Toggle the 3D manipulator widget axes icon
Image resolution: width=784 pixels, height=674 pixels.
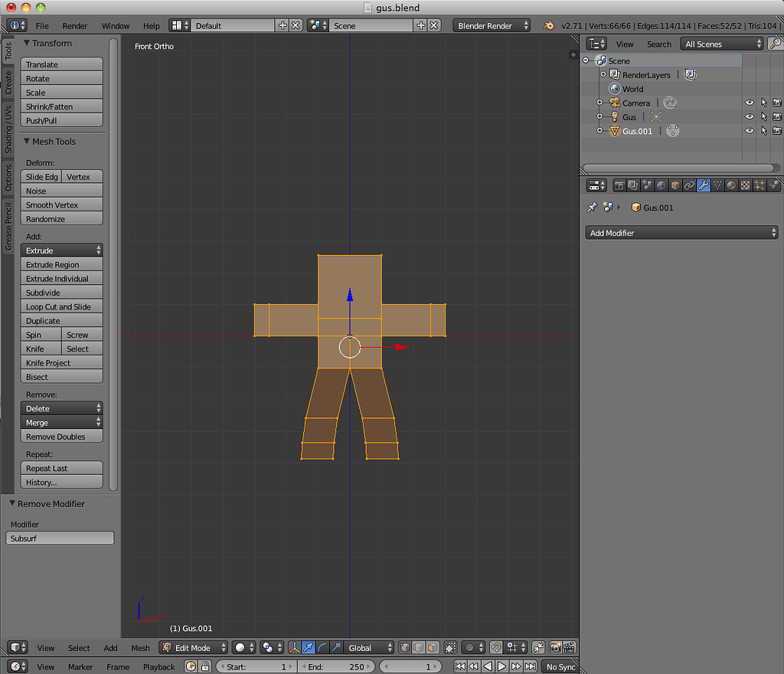pyautogui.click(x=295, y=647)
